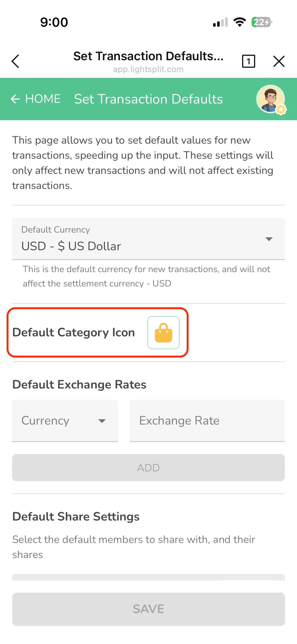Click the Exchange Rate input field

coord(207,421)
